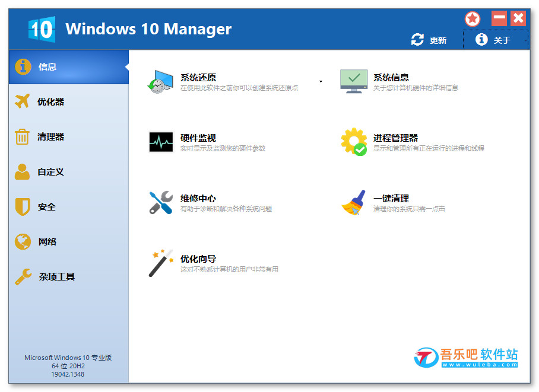Viewport: 539px width, 392px height.
Task: Close the Windows 10 Manager window
Action: coord(518,18)
